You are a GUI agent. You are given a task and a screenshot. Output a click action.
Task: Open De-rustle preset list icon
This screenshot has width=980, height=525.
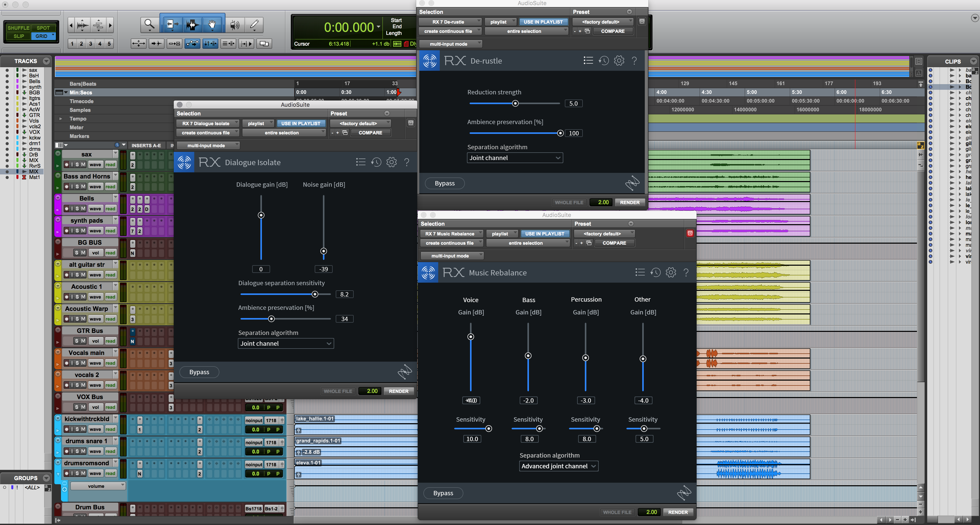pos(588,61)
